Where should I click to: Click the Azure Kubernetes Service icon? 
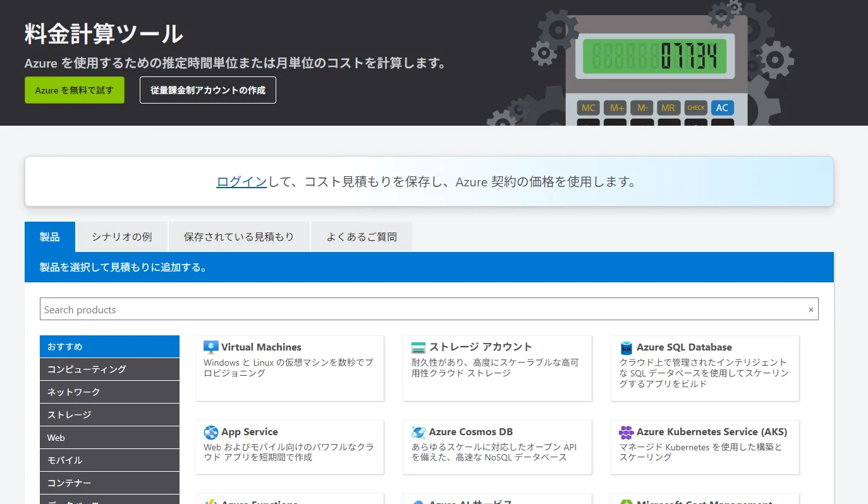(x=626, y=432)
